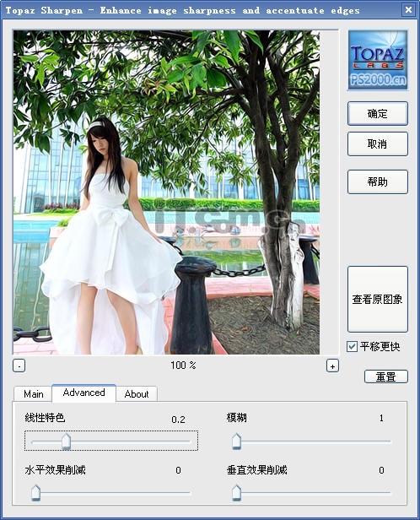Click the 垂直效果削减 slider handle
Image resolution: width=420 pixels, height=520 pixels.
[x=236, y=493]
